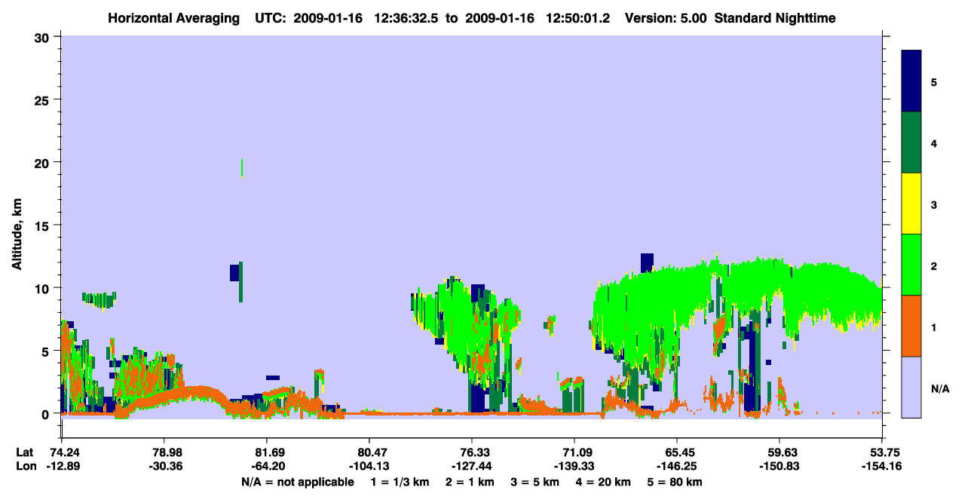Click the colorbar label 1
Image resolution: width=980 pixels, height=503 pixels.
click(934, 326)
